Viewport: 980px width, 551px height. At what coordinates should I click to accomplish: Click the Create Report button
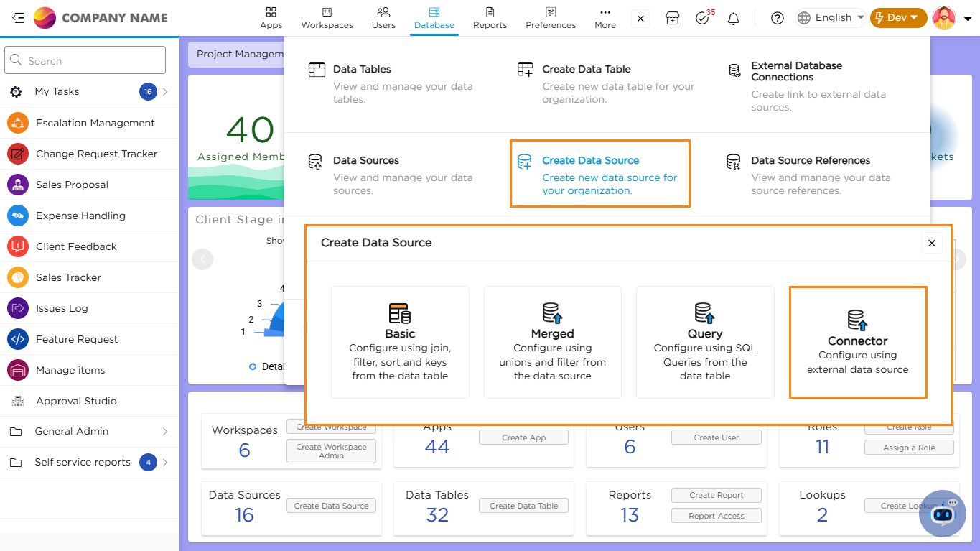716,495
